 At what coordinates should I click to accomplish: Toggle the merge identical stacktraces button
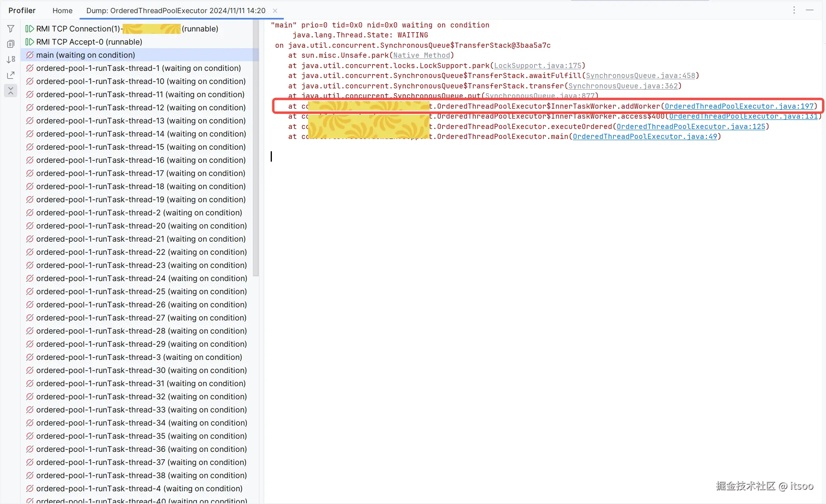coord(11,91)
